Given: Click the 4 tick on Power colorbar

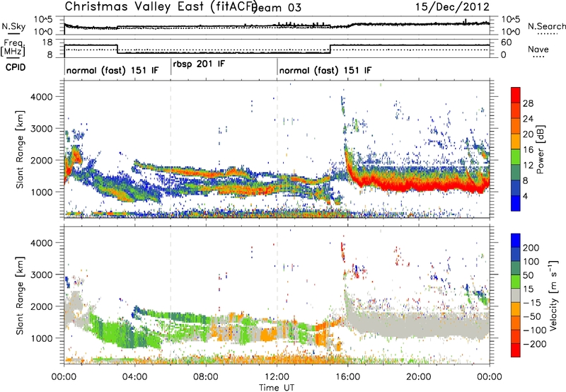Looking at the screenshot, I should point(525,196).
